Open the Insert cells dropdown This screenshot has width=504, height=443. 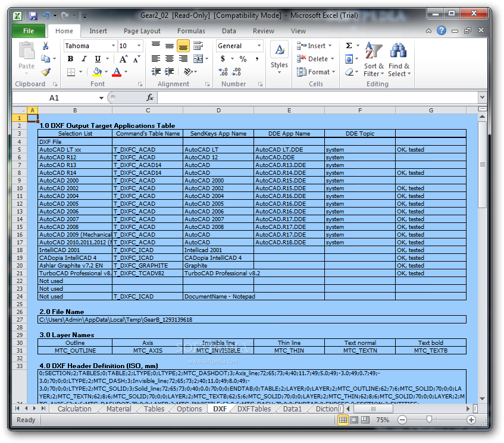[x=330, y=46]
